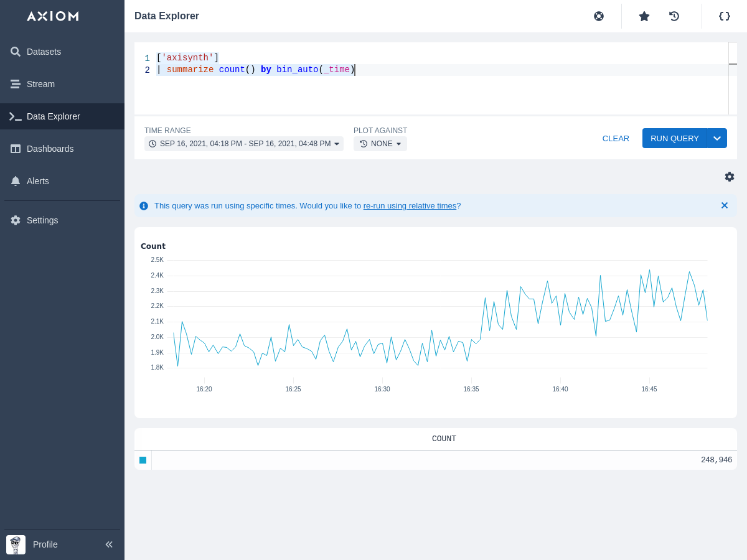
Task: Click the help lifebuoy icon
Action: click(599, 16)
